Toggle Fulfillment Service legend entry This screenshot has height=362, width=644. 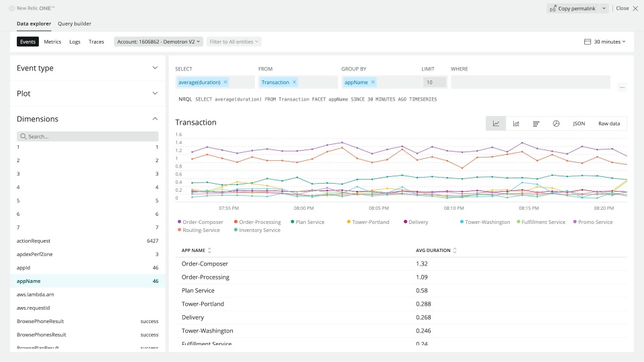coord(541,222)
